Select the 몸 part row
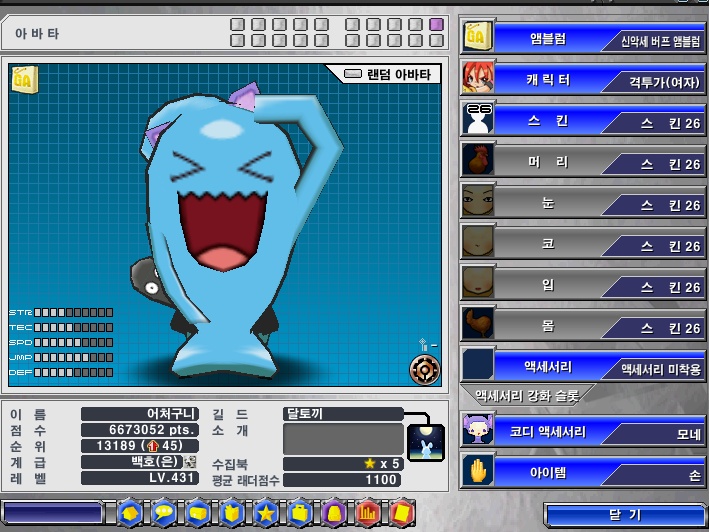This screenshot has height=532, width=709. tap(582, 325)
